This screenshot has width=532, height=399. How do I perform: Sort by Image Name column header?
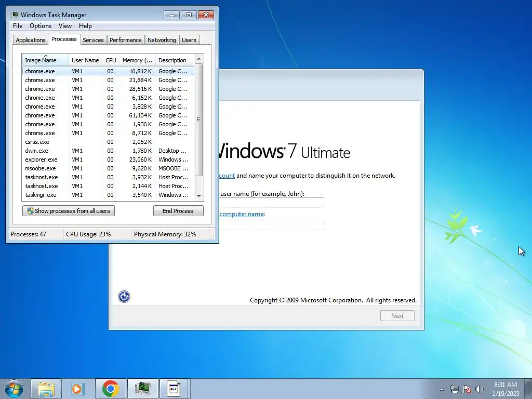pos(46,60)
